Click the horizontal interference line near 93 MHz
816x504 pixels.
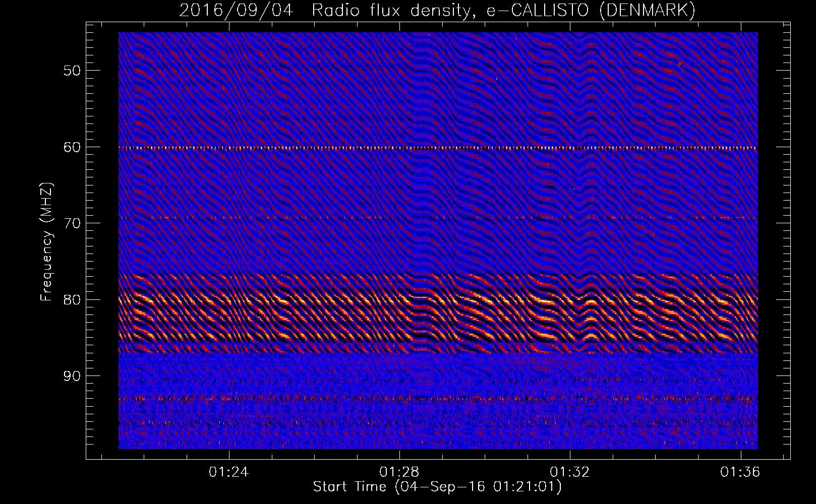pos(438,399)
